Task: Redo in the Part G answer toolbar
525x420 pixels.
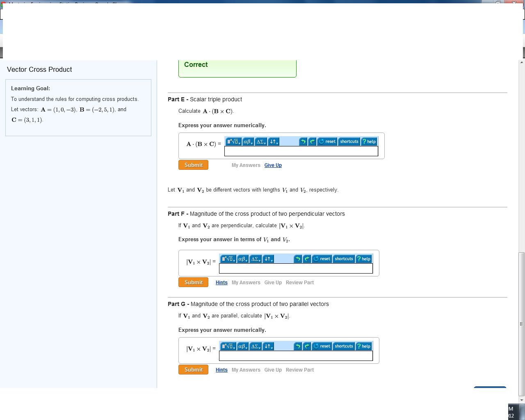Action: click(307, 346)
